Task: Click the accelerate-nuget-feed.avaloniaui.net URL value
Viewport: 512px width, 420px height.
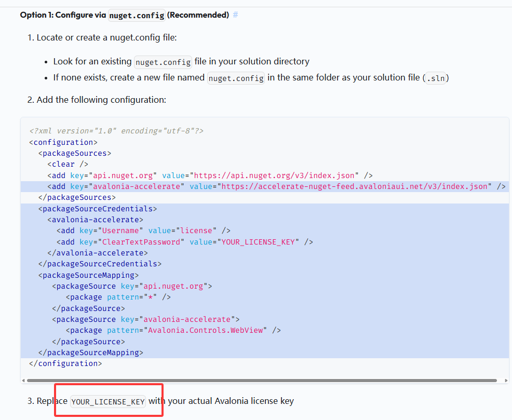Action: pos(354,186)
